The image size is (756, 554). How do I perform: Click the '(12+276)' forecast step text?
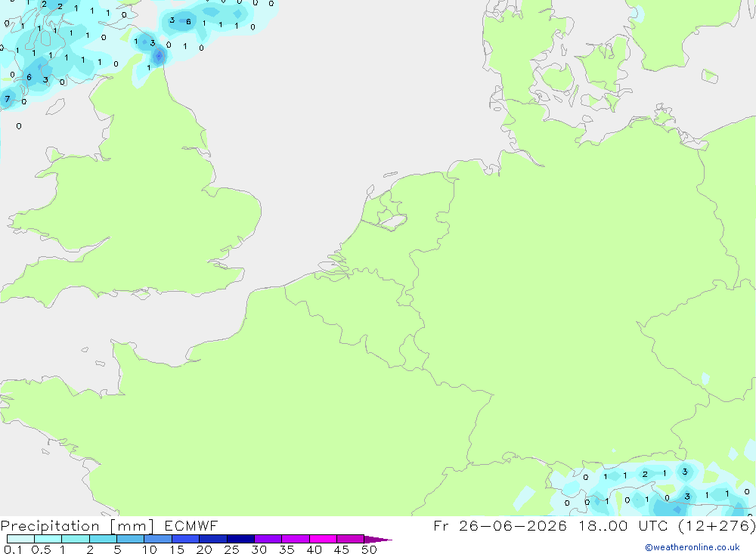coord(717,525)
